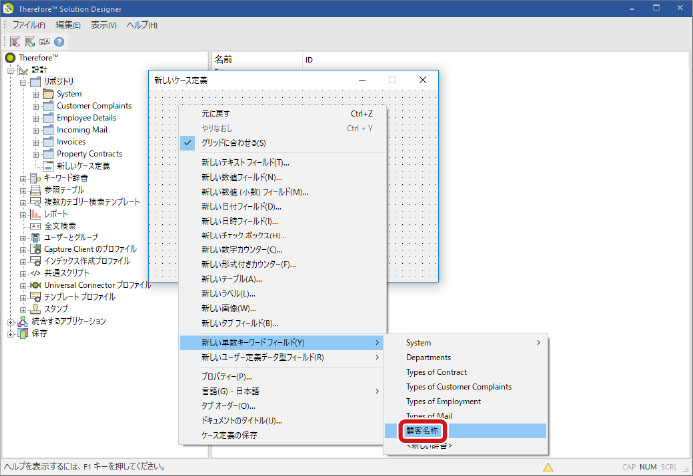Select the Customer Complaints folder icon

(48, 105)
